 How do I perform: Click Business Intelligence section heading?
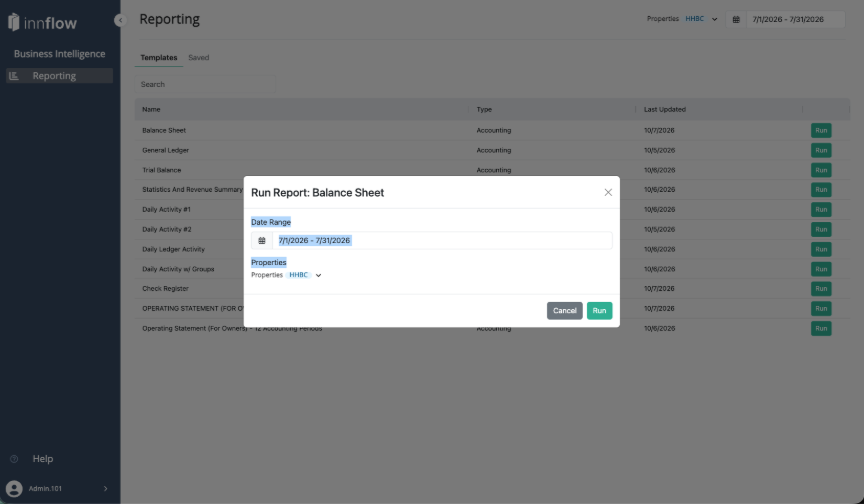click(x=60, y=54)
